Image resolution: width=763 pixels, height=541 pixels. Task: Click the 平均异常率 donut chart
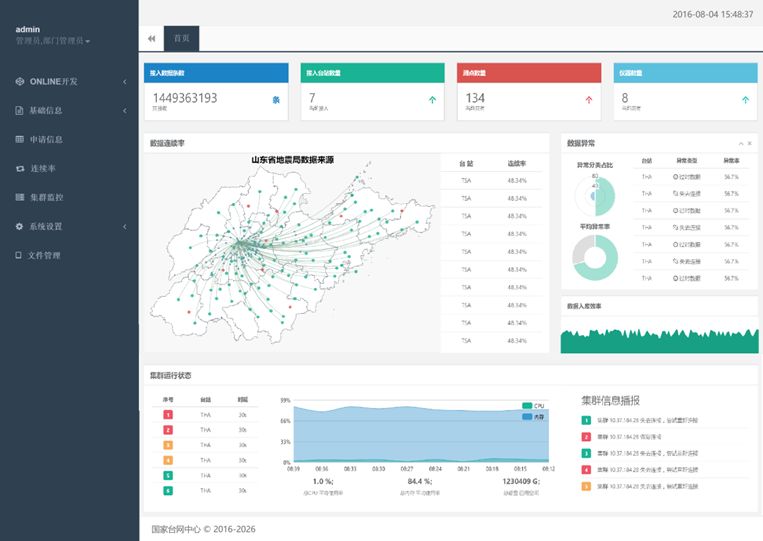tap(595, 257)
